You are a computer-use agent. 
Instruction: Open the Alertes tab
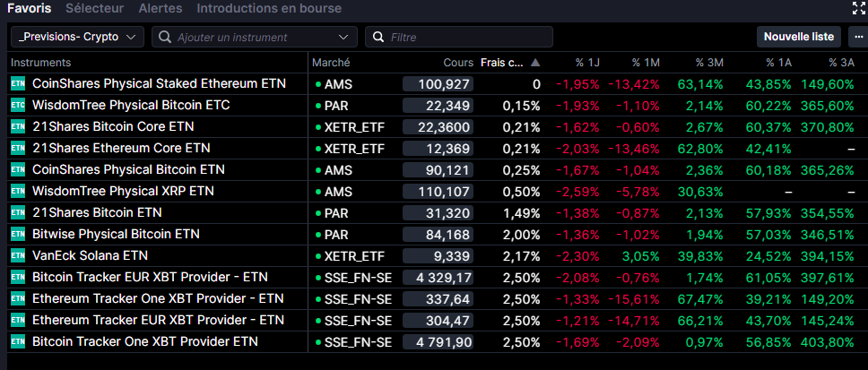[161, 9]
